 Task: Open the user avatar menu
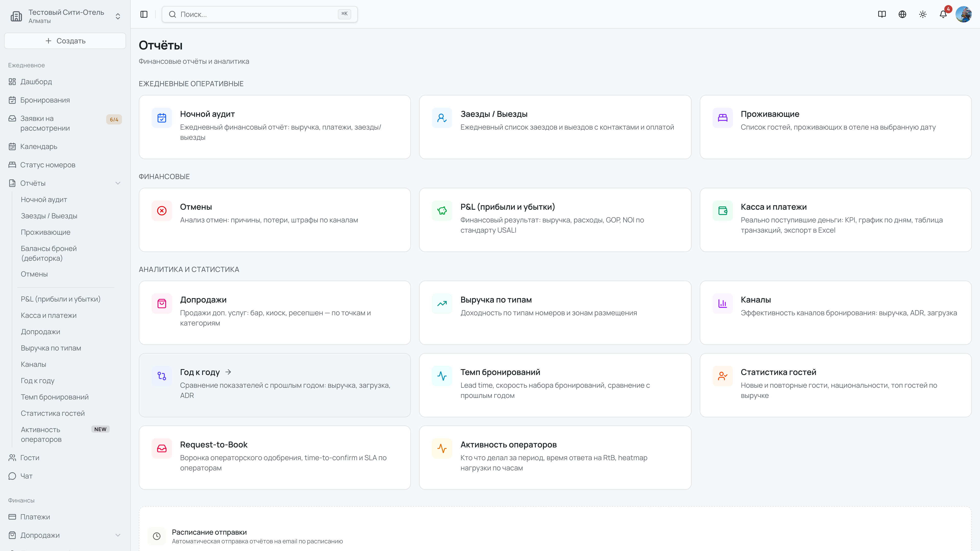click(x=964, y=15)
